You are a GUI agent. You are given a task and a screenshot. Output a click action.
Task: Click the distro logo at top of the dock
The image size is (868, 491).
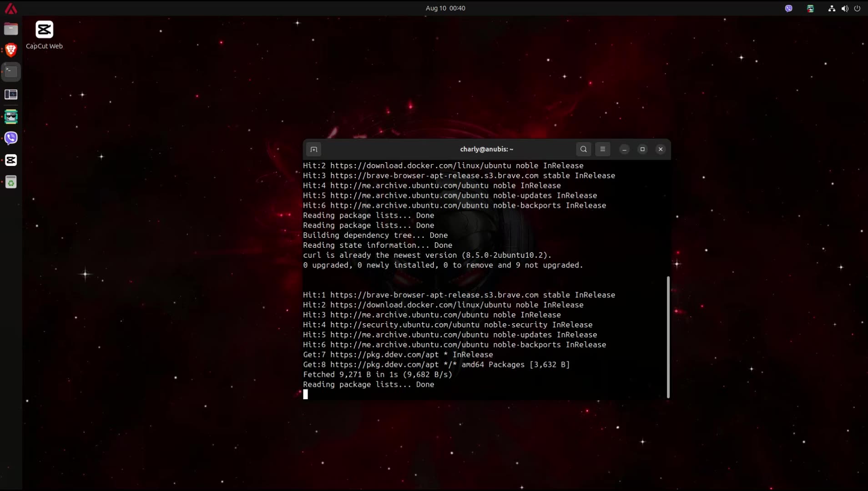tap(11, 8)
